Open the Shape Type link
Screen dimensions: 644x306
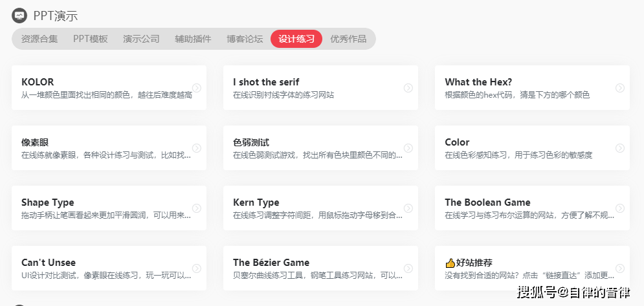(x=48, y=202)
